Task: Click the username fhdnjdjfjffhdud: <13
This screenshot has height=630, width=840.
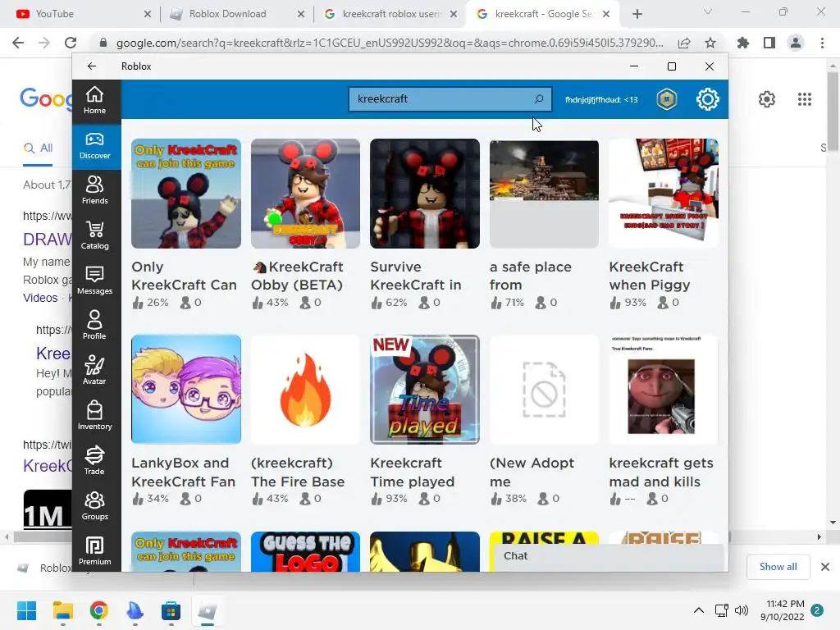Action: (x=601, y=99)
